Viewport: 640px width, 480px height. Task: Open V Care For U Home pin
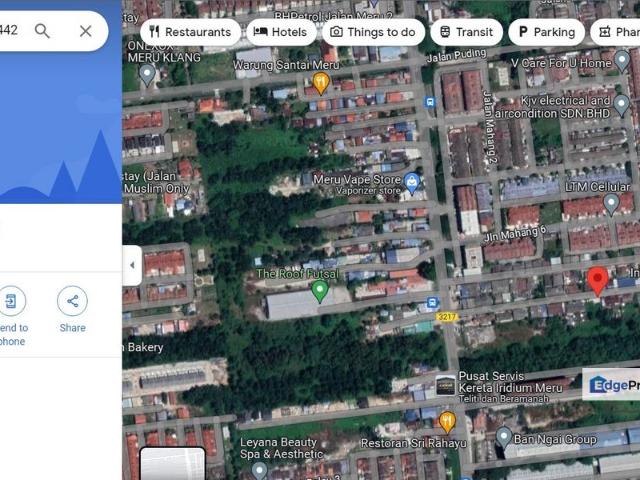(622, 61)
